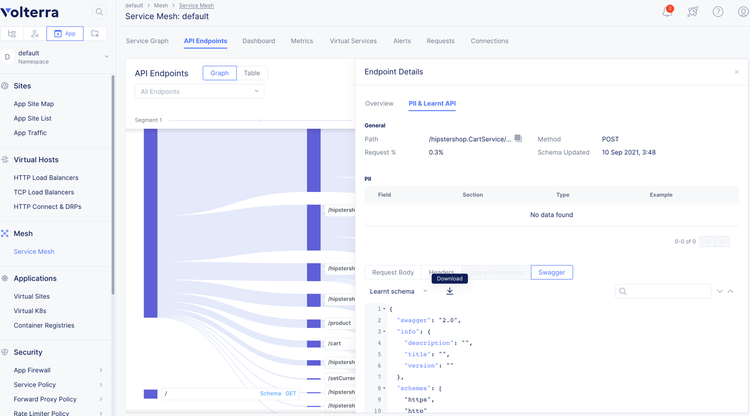Collapse the swagger JSON at line 1
Viewport: 750px width, 416px height.
(385, 308)
